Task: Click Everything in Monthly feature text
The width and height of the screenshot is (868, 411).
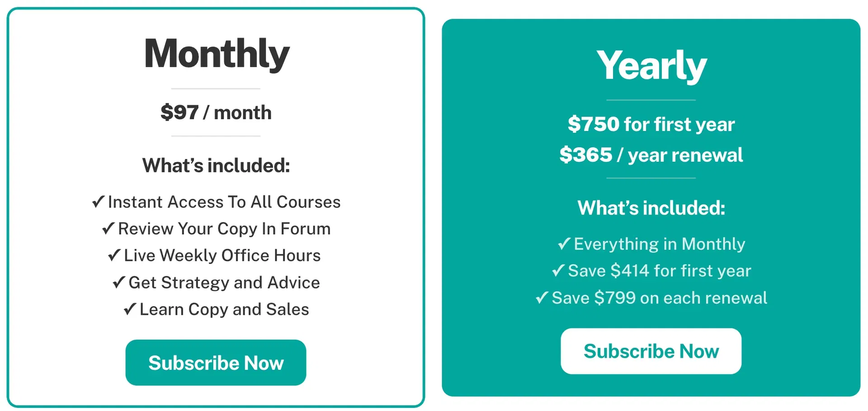Action: (x=660, y=244)
